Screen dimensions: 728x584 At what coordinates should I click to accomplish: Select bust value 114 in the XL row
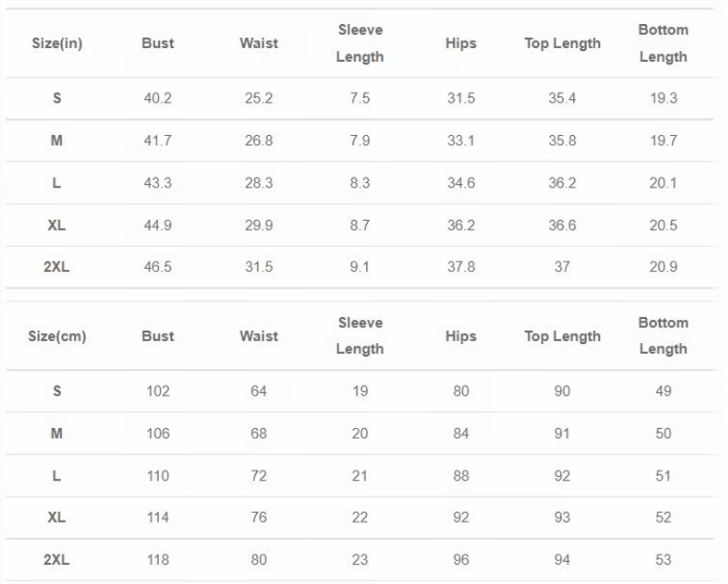158,518
